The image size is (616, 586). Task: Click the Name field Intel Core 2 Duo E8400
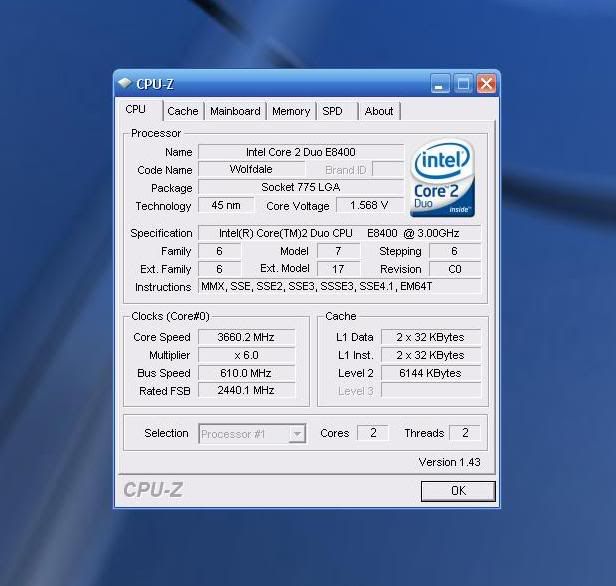[x=301, y=152]
